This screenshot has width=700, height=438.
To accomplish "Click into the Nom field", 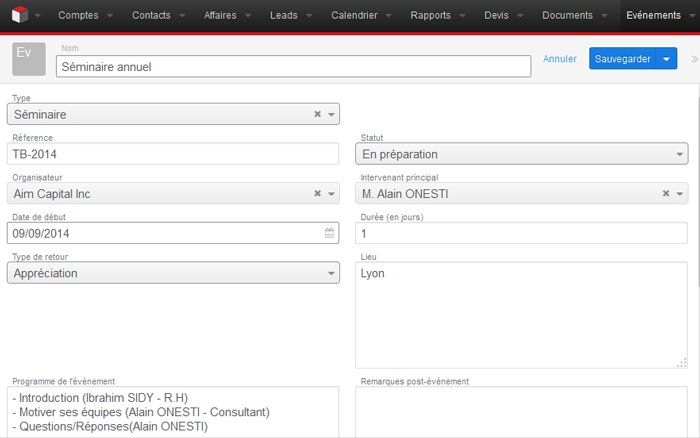I will 292,67.
